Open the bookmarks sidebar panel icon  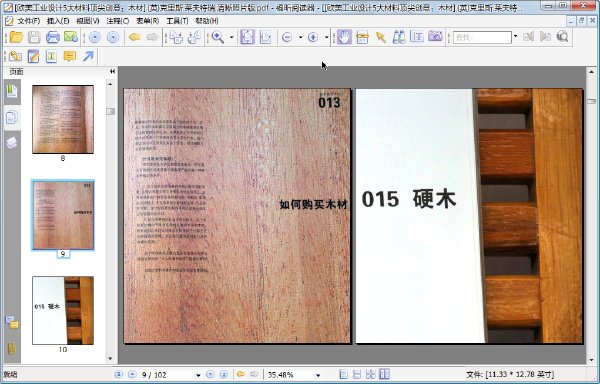pos(12,91)
